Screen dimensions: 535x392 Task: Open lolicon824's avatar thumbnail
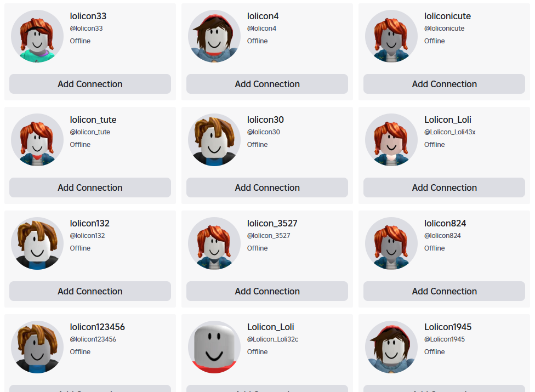391,243
